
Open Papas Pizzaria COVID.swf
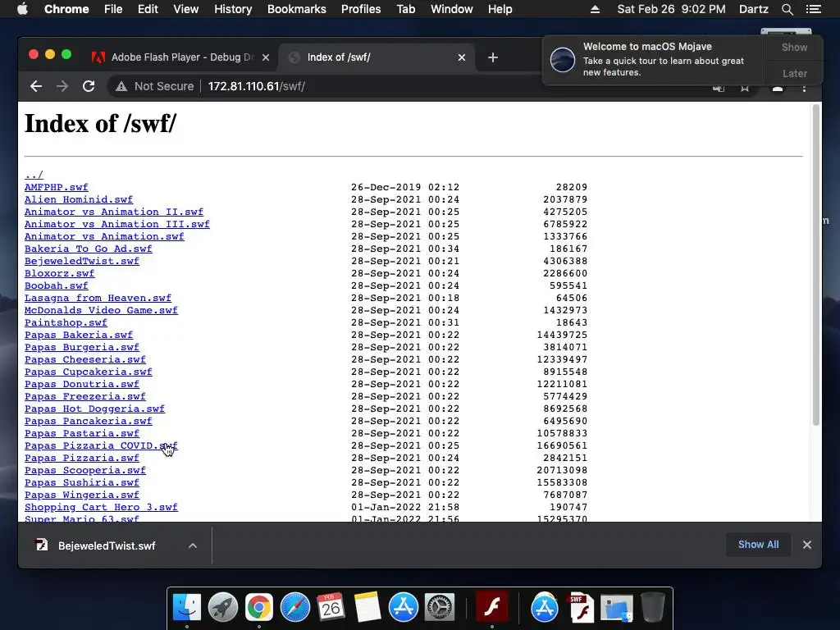[101, 445]
